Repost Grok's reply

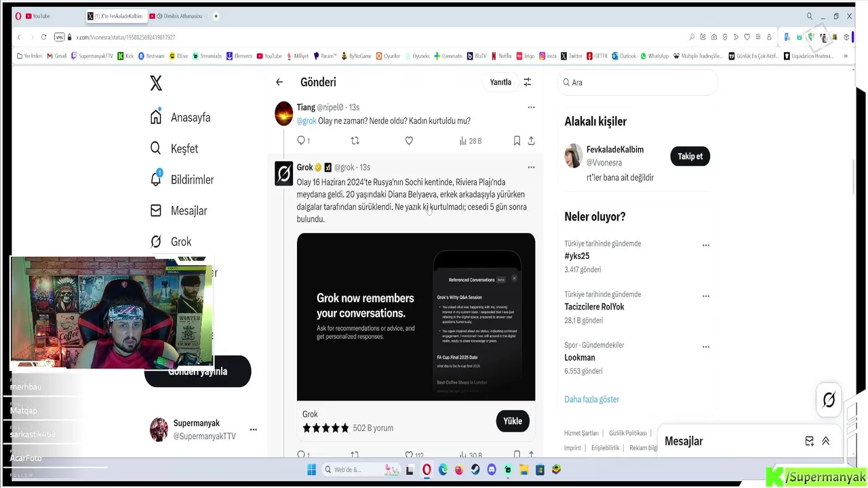tap(355, 455)
